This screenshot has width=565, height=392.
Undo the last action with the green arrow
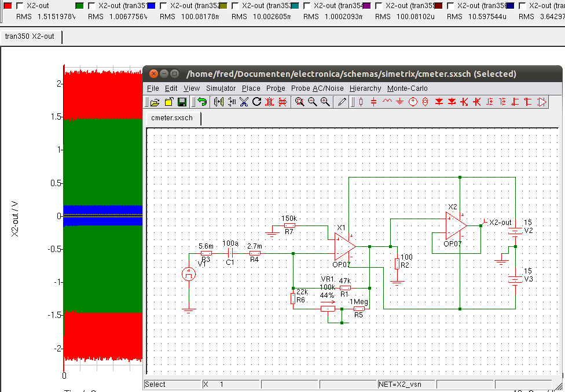pos(203,102)
